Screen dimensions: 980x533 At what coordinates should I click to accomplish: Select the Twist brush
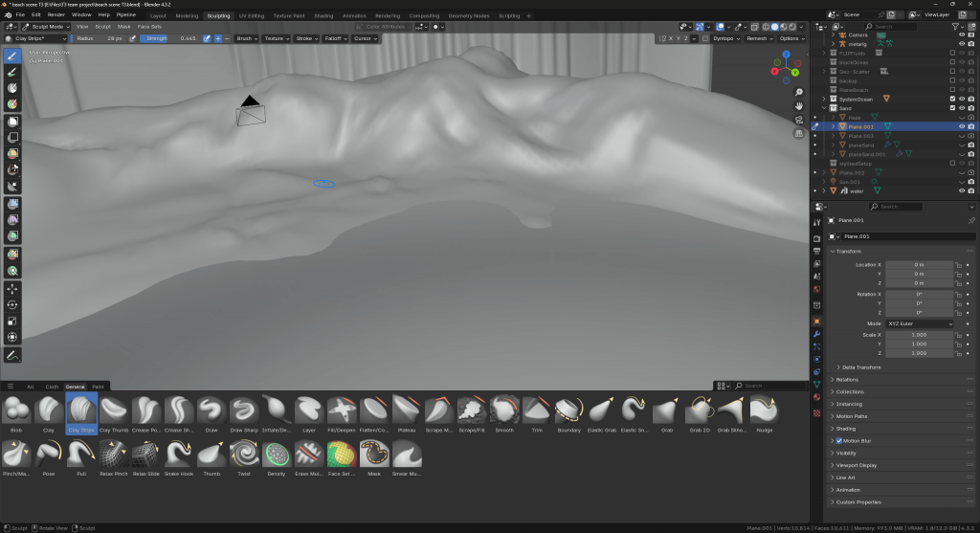(244, 454)
